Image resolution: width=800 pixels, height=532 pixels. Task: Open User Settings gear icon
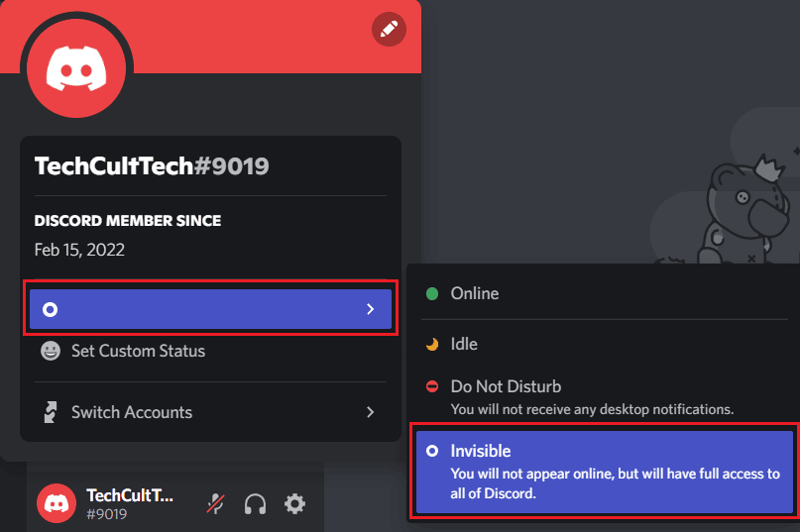tap(294, 504)
